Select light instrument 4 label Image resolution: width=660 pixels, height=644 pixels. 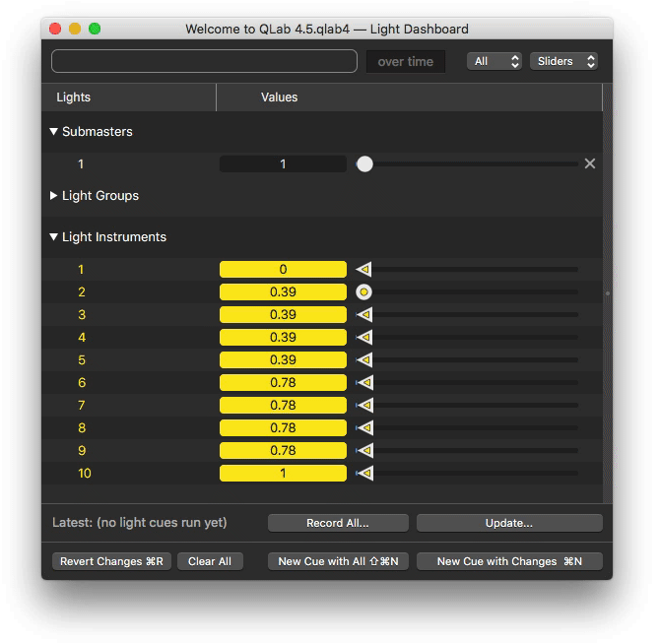82,338
